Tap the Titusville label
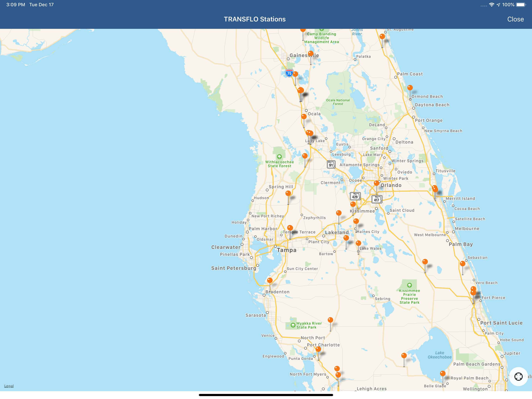Image resolution: width=532 pixels, height=399 pixels. tap(445, 171)
